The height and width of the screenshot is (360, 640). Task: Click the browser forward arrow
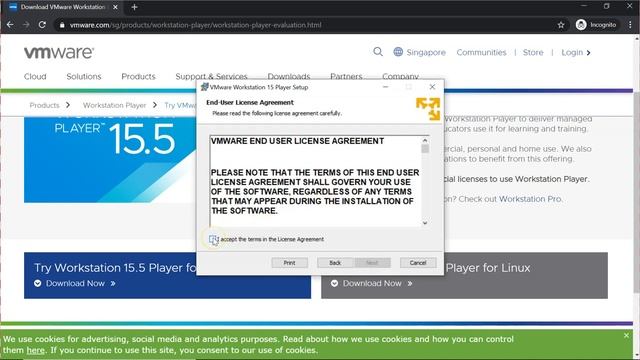(26, 25)
